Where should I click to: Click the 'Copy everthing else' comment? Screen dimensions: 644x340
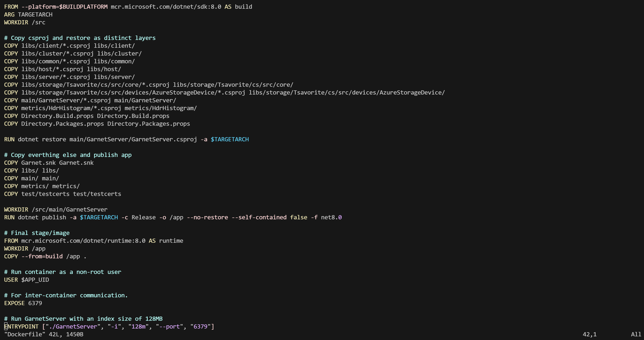[x=68, y=155]
